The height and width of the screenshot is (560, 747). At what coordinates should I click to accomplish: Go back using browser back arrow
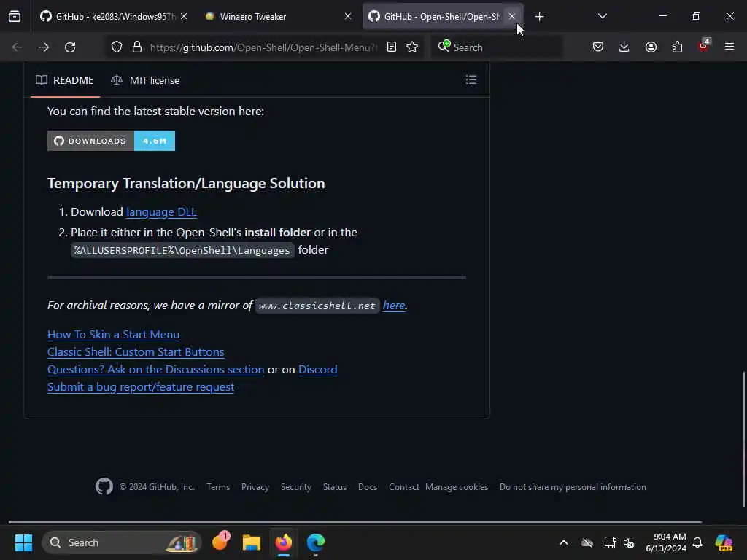(18, 47)
